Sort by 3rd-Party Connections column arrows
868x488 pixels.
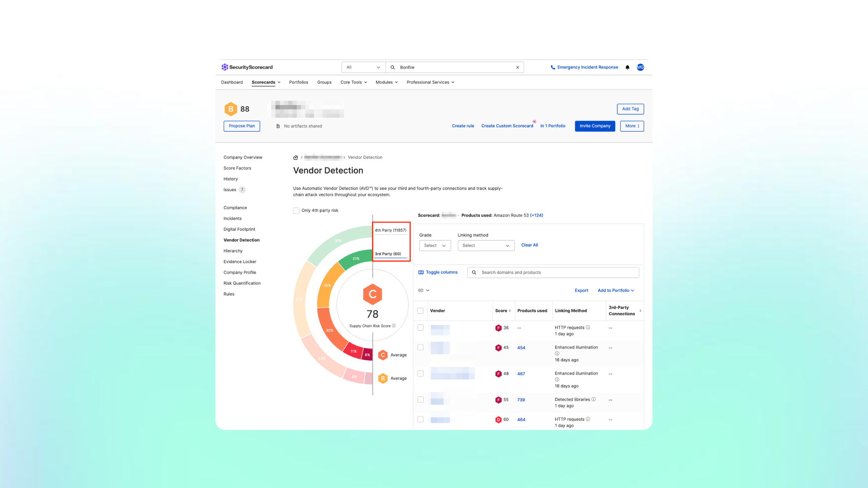[640, 311]
